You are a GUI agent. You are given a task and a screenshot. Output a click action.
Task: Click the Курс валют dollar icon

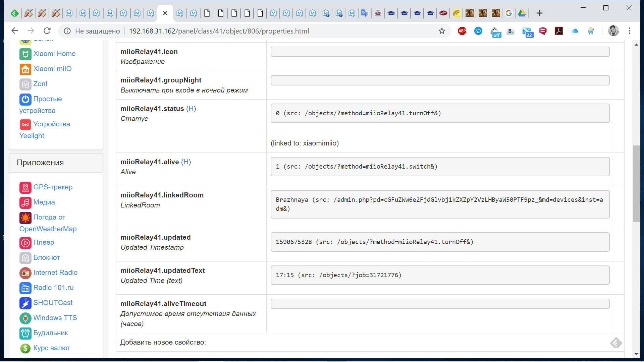(25, 348)
